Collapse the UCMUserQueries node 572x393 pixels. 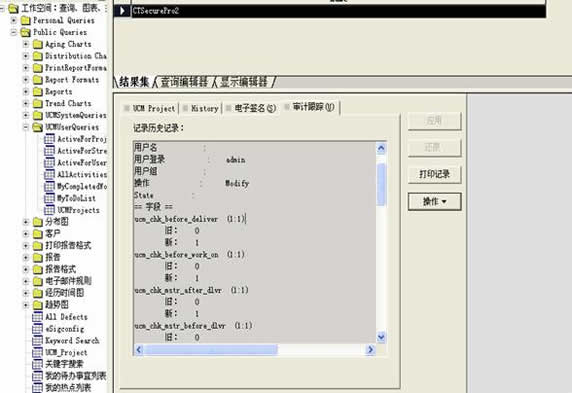[x=26, y=127]
